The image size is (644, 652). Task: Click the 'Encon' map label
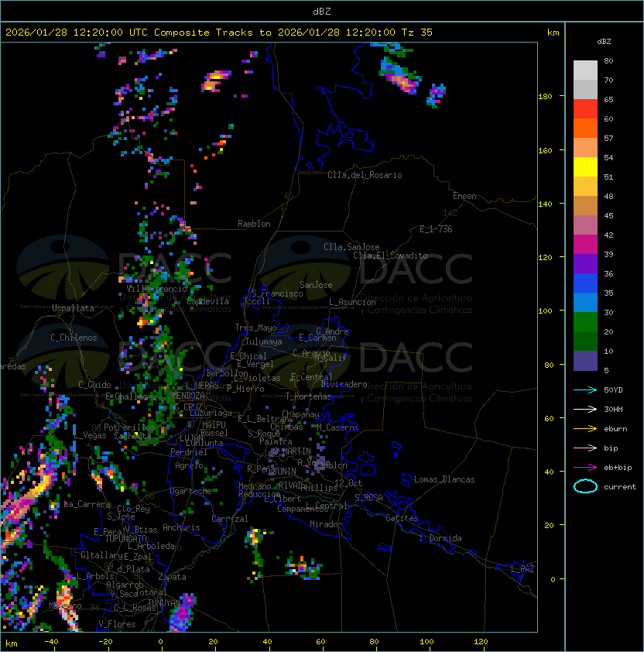tap(464, 196)
